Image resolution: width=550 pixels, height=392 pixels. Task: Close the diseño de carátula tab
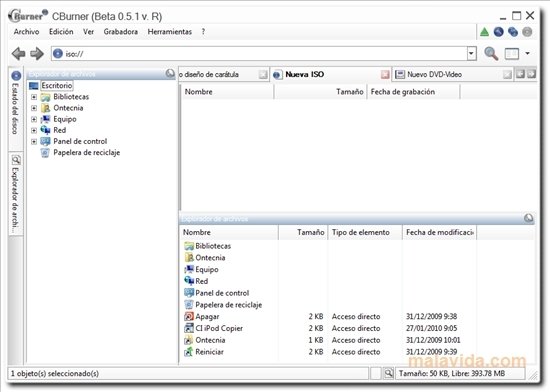tap(263, 74)
